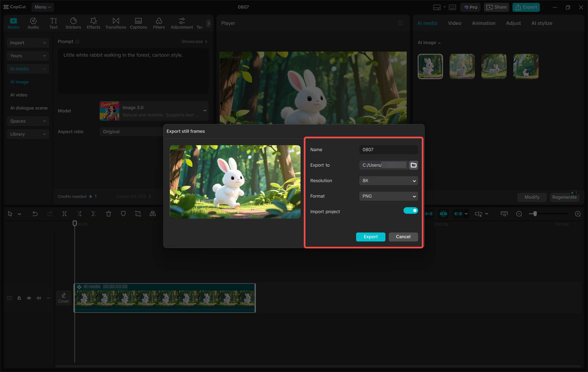Toggle linkage icon in timeline toolbar
The image size is (588, 372).
(x=458, y=214)
